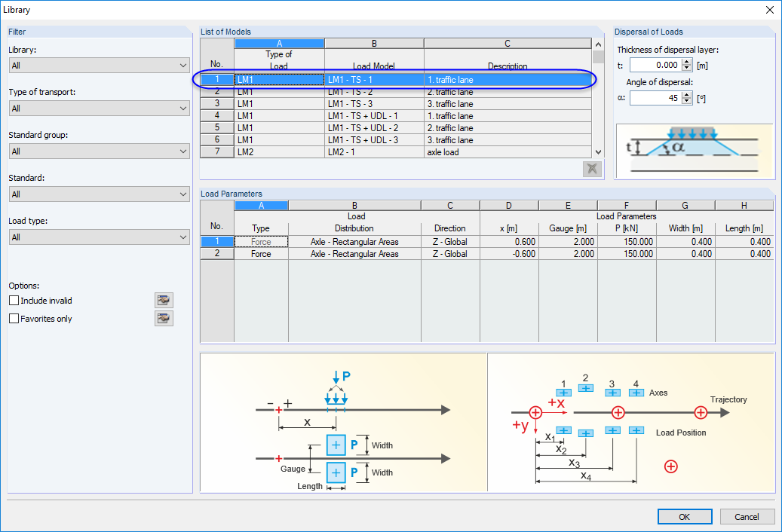Screen dimensions: 782x532
Task: Click Gauge value 2.000 in row 2
Action: coord(568,253)
